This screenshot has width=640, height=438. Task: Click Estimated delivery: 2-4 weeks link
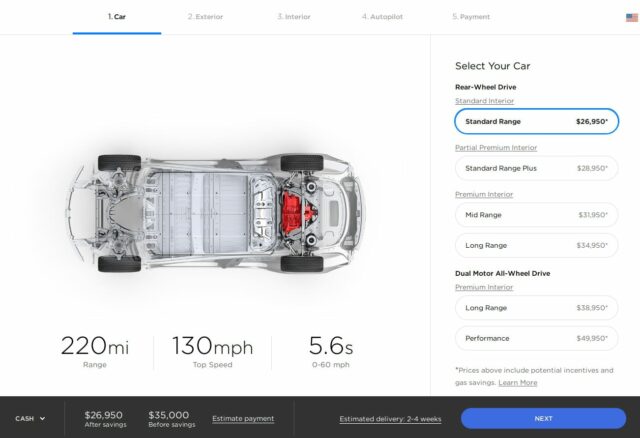tap(390, 419)
